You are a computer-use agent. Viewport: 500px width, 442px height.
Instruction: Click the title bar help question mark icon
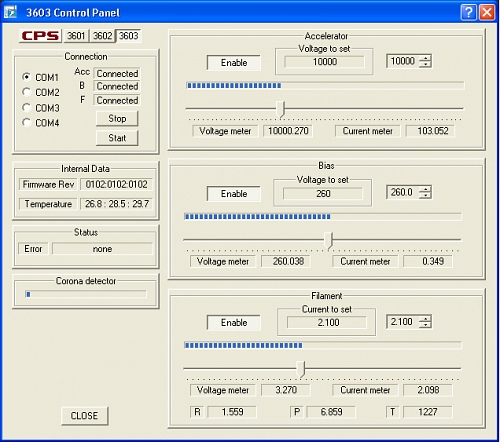point(469,13)
